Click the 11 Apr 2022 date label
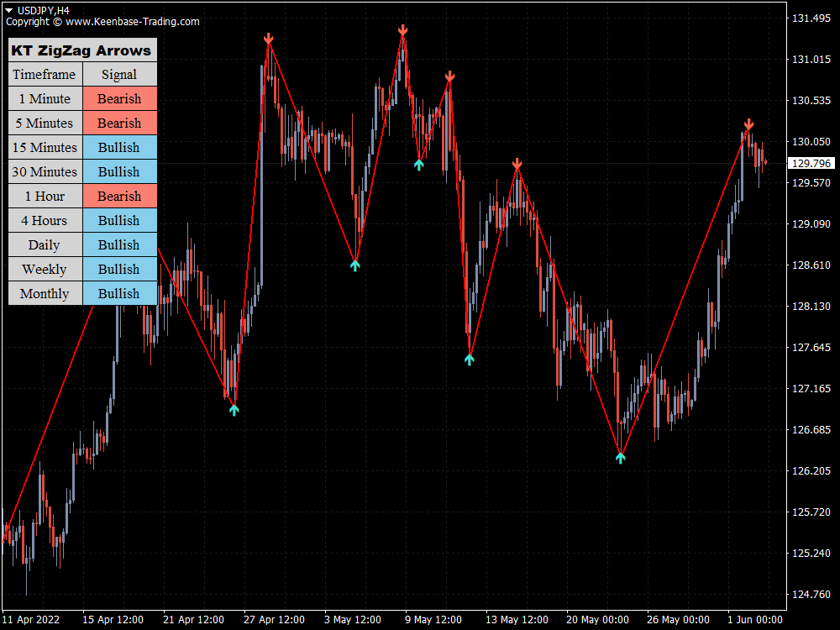Image resolution: width=840 pixels, height=630 pixels. click(x=31, y=620)
